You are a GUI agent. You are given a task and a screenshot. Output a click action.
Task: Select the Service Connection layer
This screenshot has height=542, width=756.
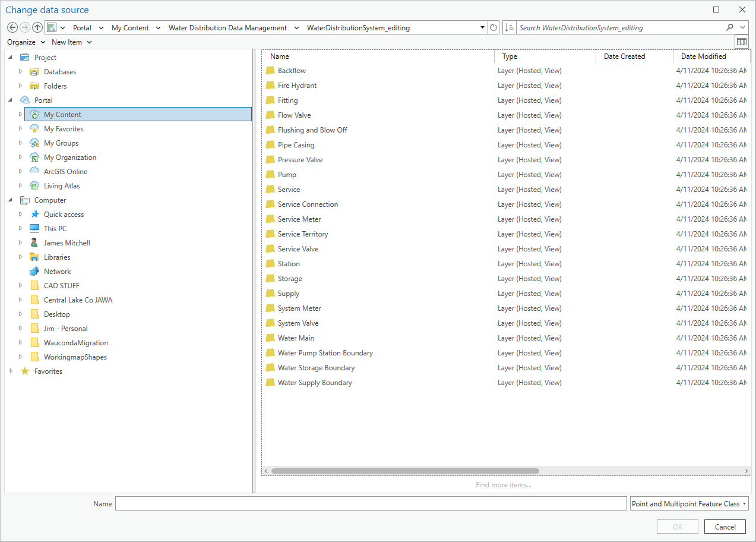point(308,204)
